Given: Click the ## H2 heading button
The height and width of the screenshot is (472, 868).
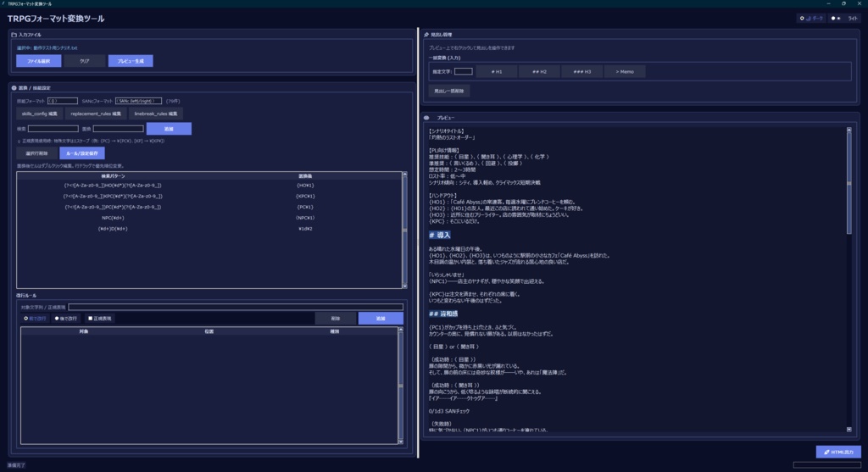Looking at the screenshot, I should [x=539, y=71].
